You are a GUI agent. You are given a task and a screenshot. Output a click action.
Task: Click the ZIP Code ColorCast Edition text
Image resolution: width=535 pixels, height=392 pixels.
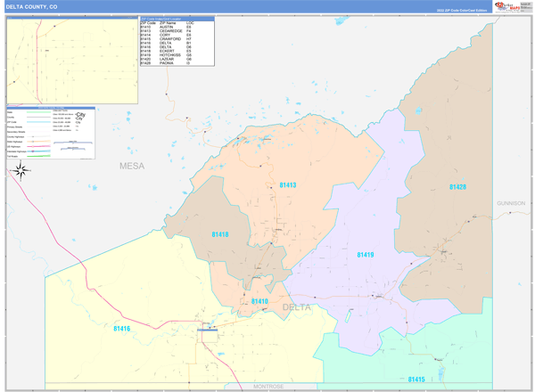click(x=462, y=11)
